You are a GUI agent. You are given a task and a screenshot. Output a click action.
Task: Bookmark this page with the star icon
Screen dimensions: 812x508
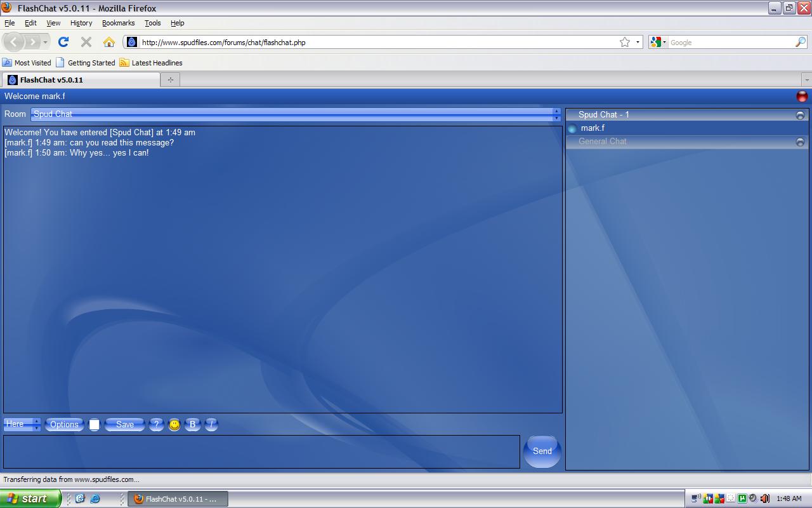click(625, 42)
